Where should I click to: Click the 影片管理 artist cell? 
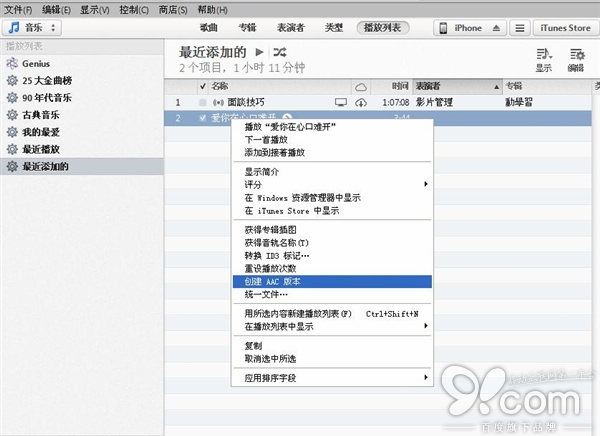[x=434, y=102]
